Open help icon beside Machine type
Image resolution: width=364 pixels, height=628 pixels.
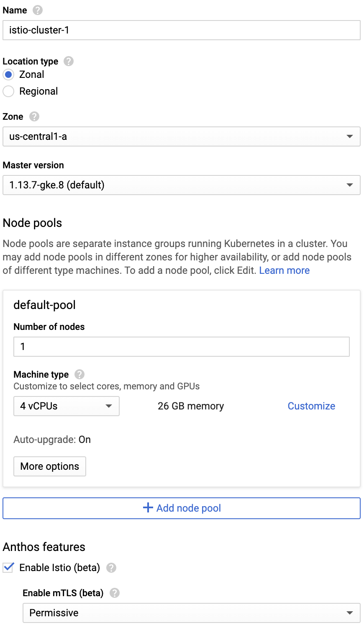(x=79, y=374)
